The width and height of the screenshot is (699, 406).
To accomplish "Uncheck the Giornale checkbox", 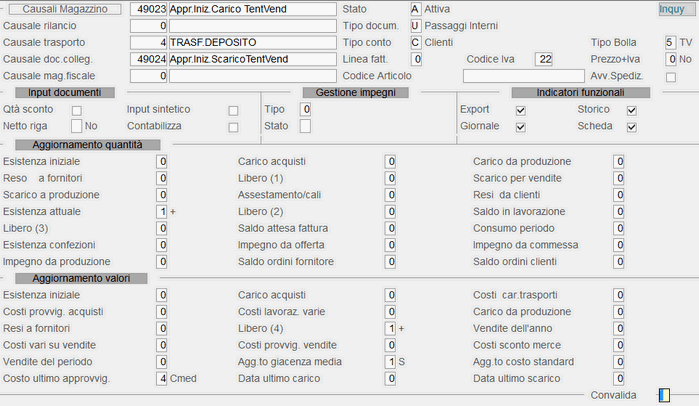I will pos(521,127).
